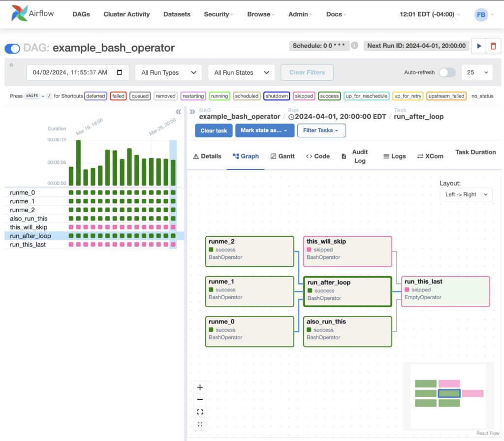Zoom into the graph with the plus icon
This screenshot has height=441, width=504.
[x=200, y=387]
